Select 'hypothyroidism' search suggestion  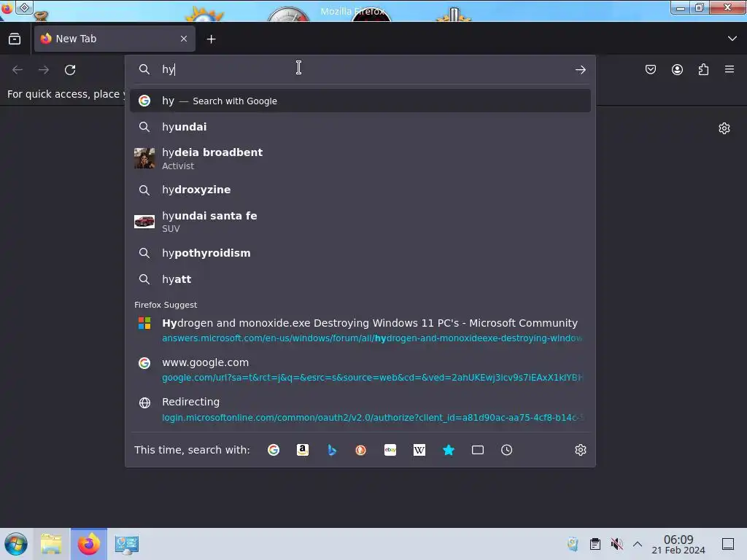click(360, 253)
